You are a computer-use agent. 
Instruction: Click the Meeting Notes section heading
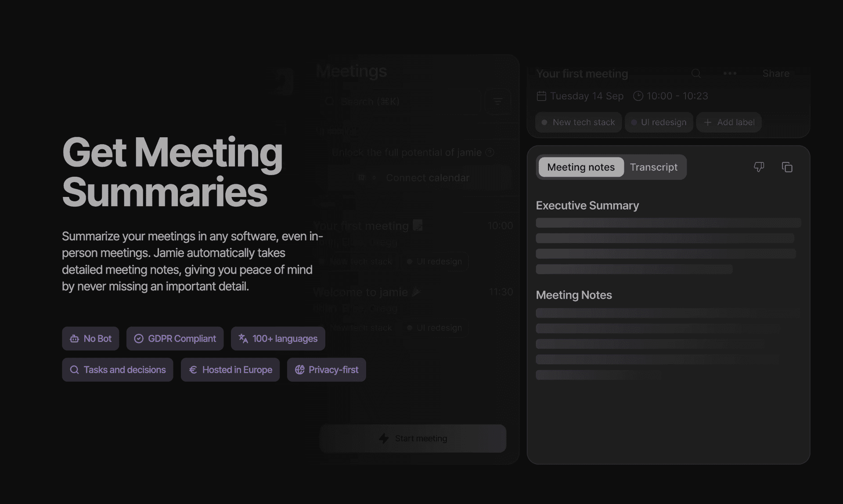574,295
